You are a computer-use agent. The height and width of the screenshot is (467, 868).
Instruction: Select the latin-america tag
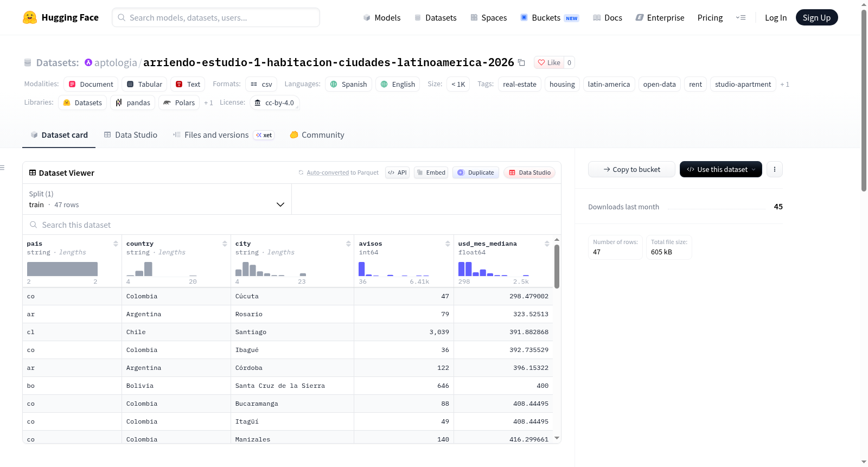pyautogui.click(x=609, y=84)
